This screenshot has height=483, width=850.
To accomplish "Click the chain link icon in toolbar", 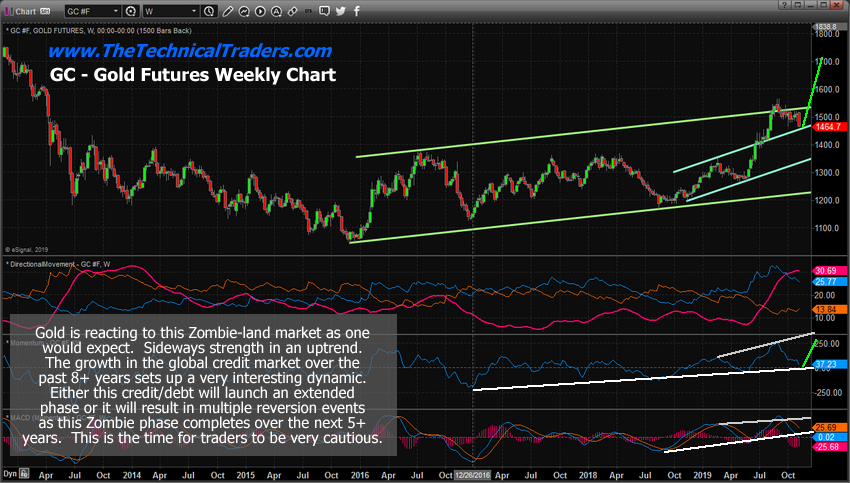I will [293, 11].
